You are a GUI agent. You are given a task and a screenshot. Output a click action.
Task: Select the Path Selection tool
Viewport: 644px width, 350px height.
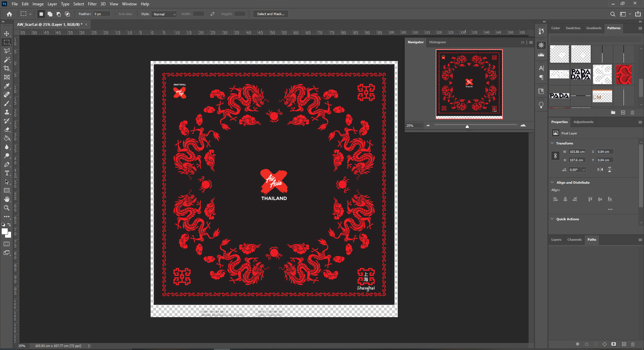[7, 182]
